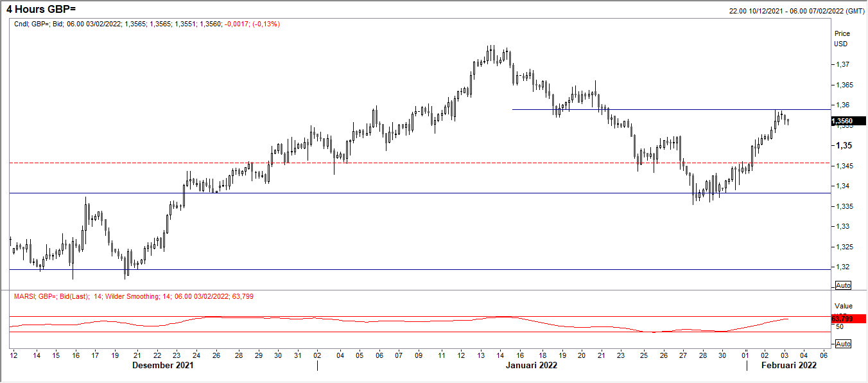Click the 'Value' label of MARSI axis
This screenshot has width=868, height=383.
coord(843,306)
